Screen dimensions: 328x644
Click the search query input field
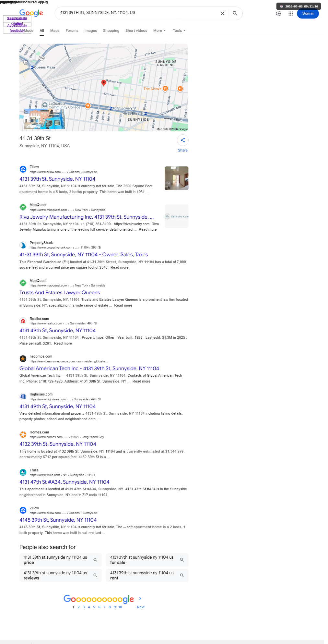pos(138,13)
